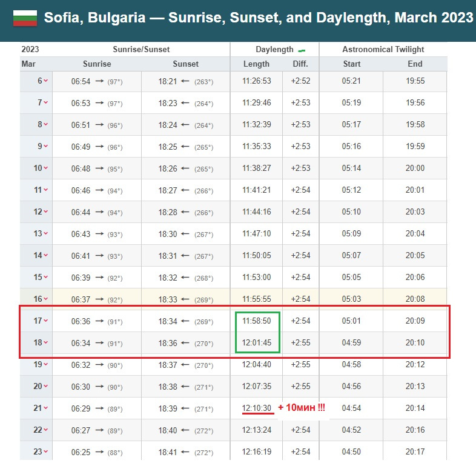Click the 2023 year label
This screenshot has width=476, height=463.
coord(30,49)
